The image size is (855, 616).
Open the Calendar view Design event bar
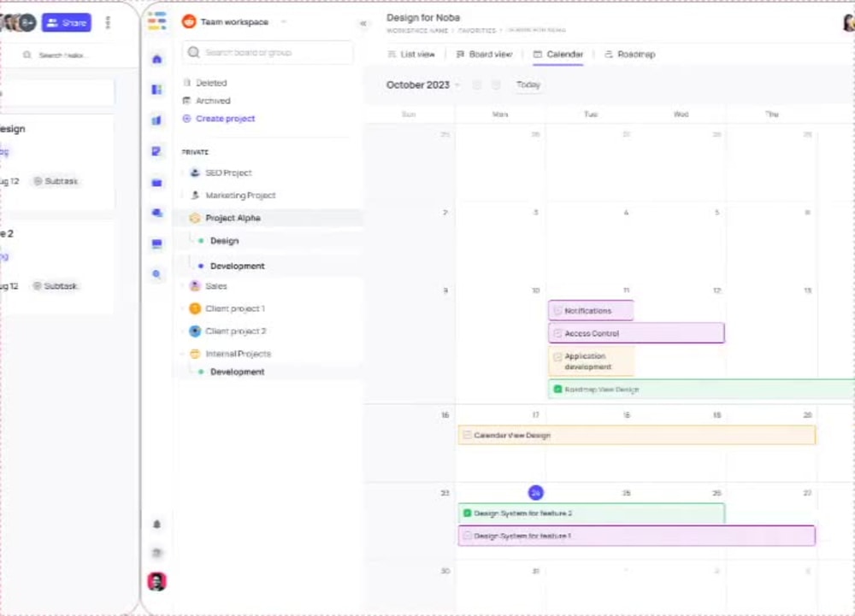[x=636, y=435]
